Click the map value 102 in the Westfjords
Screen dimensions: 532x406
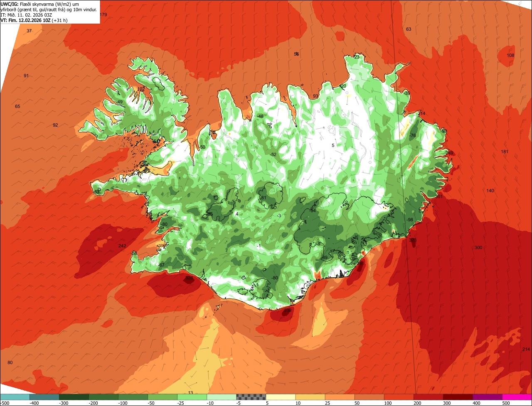[141, 89]
